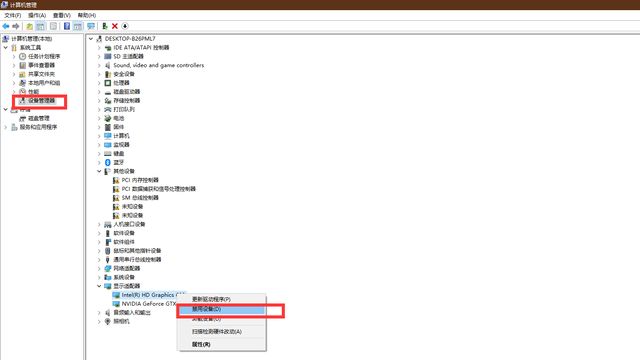Select the 软件组件 device category
The image size is (640, 360).
tap(124, 242)
